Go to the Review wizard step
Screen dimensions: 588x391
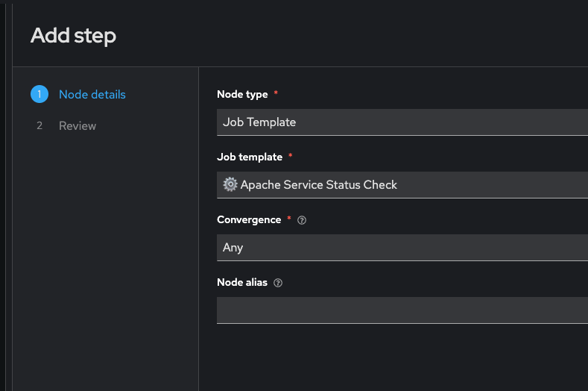(78, 125)
